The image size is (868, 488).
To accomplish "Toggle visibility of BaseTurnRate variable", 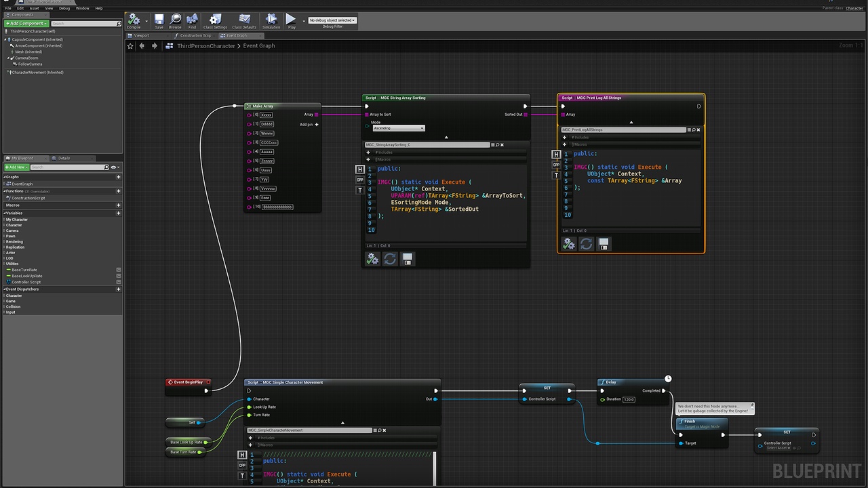I will click(x=119, y=270).
